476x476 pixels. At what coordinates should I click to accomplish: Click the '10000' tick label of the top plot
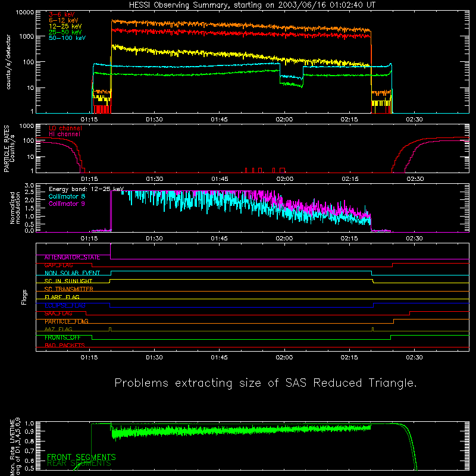25,12
